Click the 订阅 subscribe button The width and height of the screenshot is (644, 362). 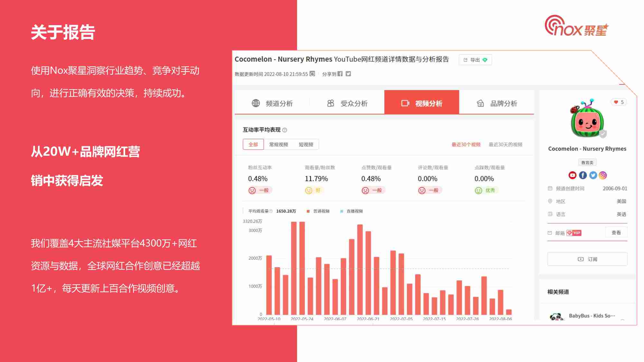[x=587, y=259]
